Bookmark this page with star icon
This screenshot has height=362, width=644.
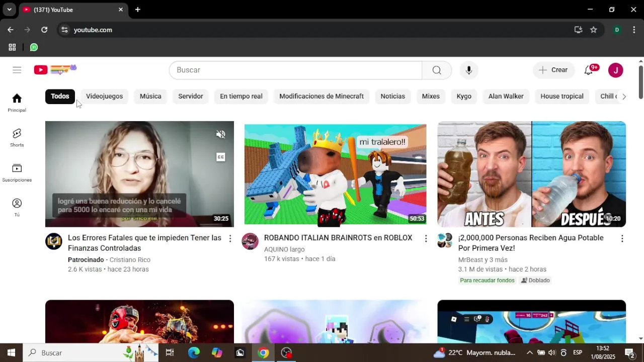pyautogui.click(x=594, y=30)
